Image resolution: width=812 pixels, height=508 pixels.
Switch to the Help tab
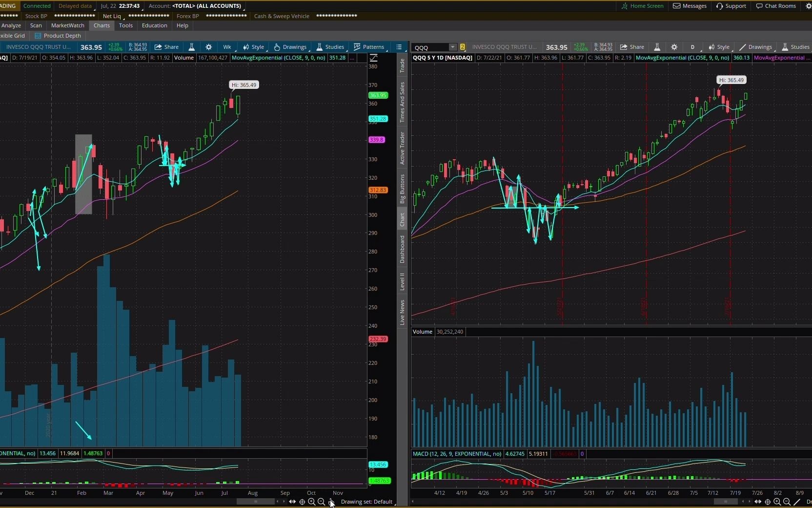(183, 25)
